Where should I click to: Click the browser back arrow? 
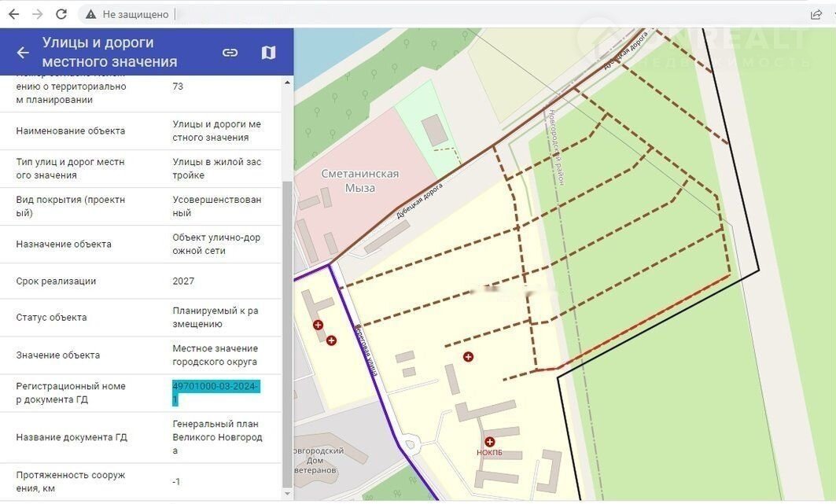coord(13,14)
